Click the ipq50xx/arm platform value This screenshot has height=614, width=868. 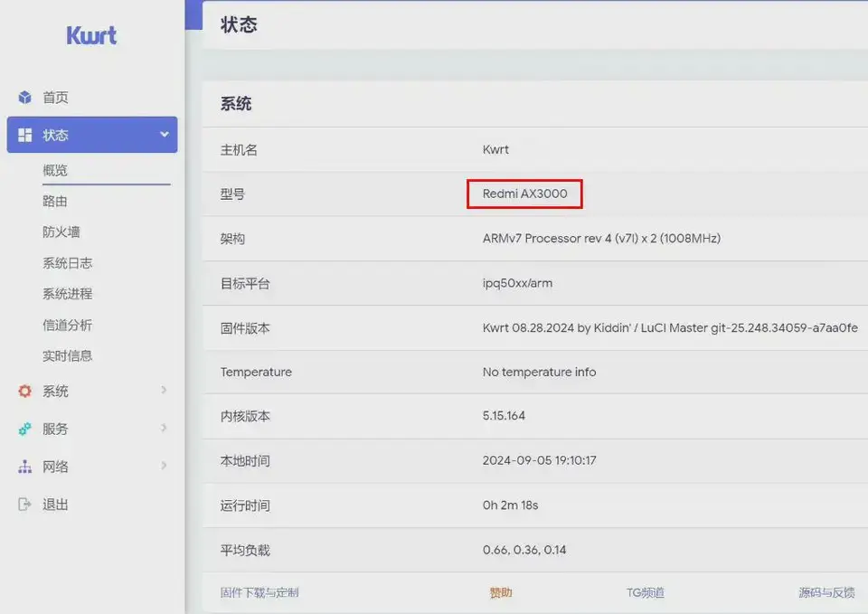coord(517,283)
